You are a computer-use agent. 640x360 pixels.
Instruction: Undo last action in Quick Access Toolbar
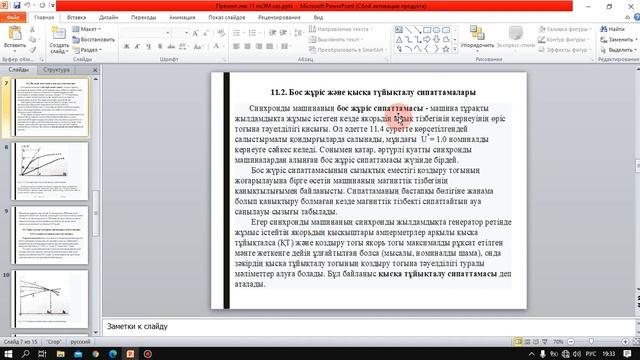point(27,6)
